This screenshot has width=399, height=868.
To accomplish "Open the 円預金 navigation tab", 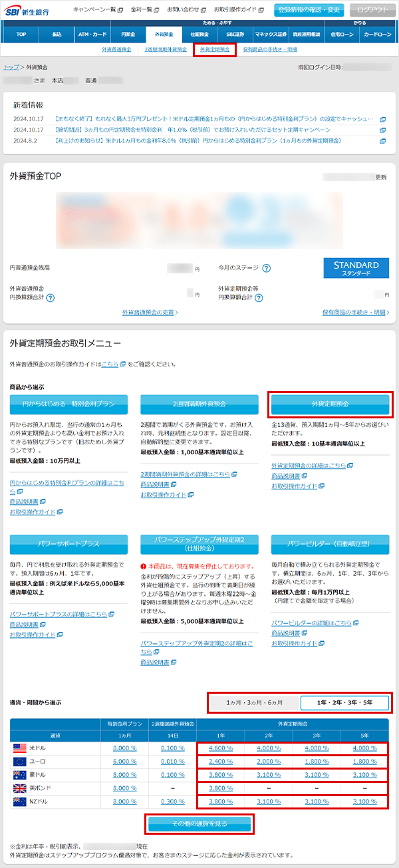I will tap(126, 33).
